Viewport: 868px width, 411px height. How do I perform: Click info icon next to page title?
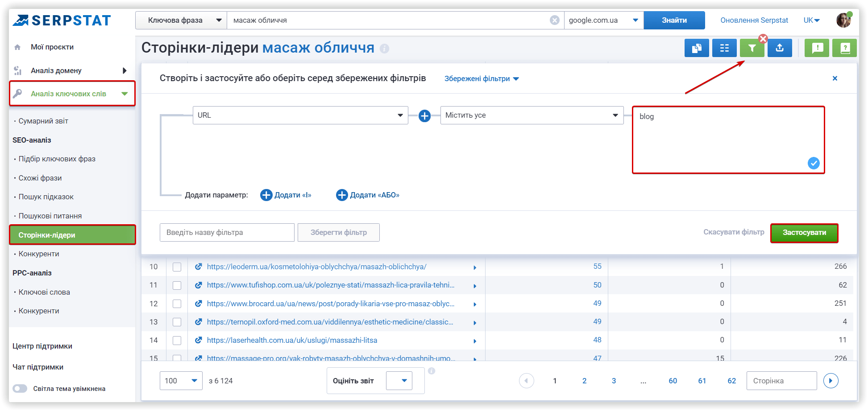[384, 49]
